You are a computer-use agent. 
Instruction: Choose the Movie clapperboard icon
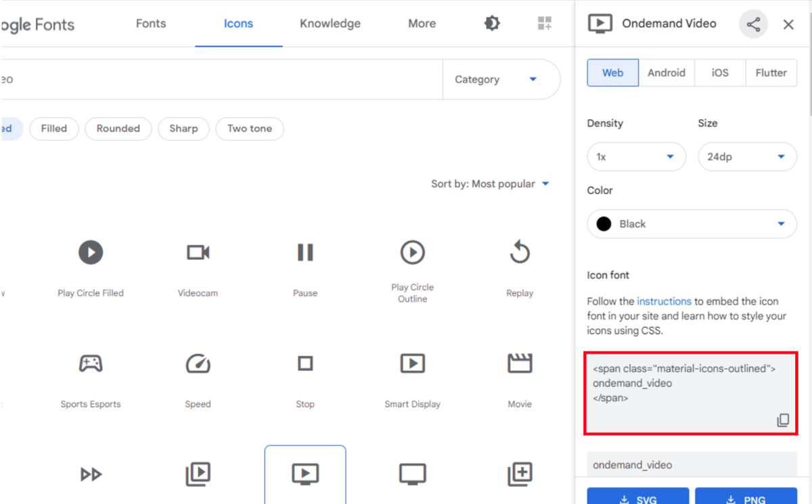click(x=520, y=363)
